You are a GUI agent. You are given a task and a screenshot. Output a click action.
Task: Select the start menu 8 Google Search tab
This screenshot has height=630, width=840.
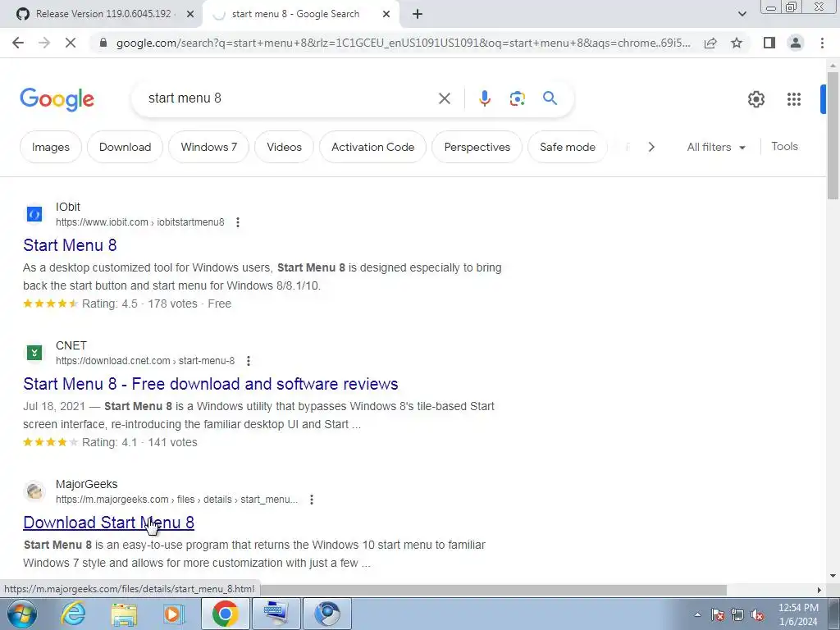point(301,14)
